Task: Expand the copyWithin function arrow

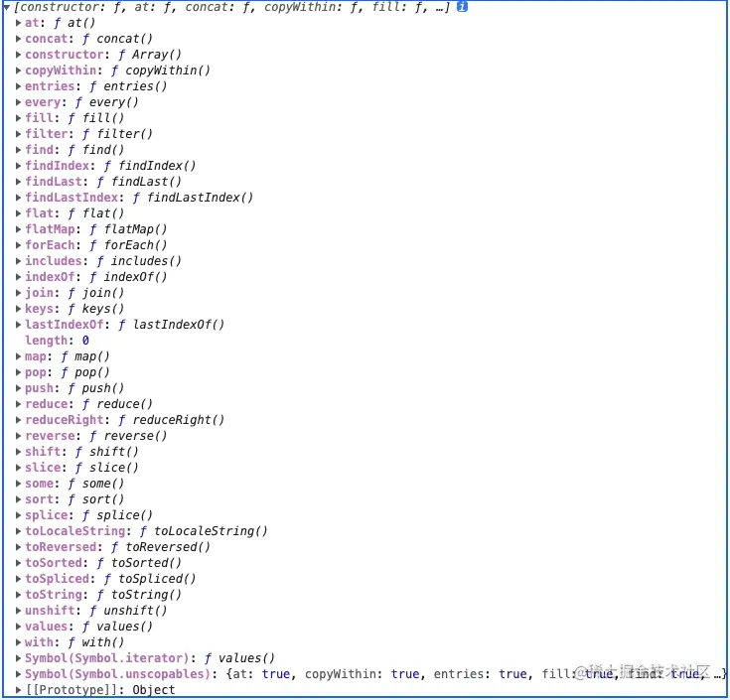Action: 18,70
